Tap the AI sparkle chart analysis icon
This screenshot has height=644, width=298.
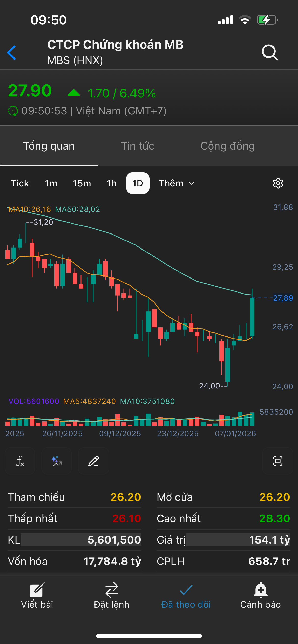(x=57, y=461)
